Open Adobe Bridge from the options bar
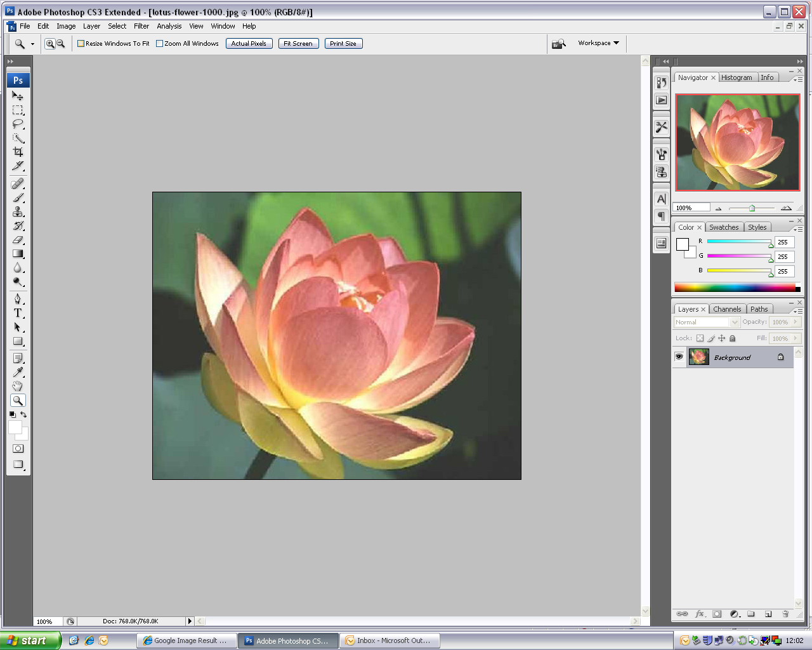Image resolution: width=812 pixels, height=650 pixels. click(557, 43)
